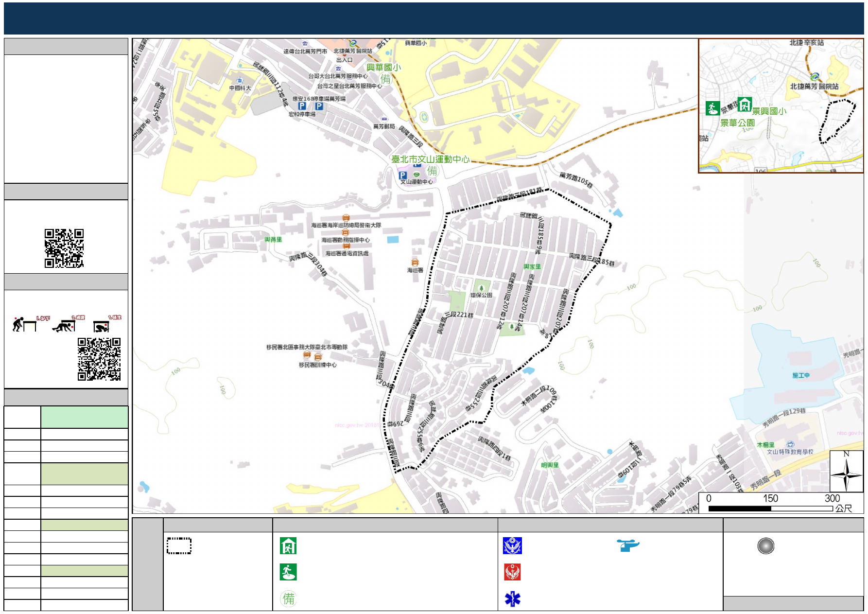Click the north arrow compass rose
868x614 pixels.
pos(846,472)
